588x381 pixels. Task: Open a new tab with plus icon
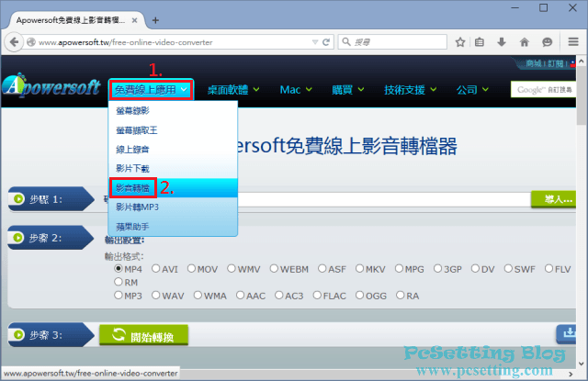[155, 20]
